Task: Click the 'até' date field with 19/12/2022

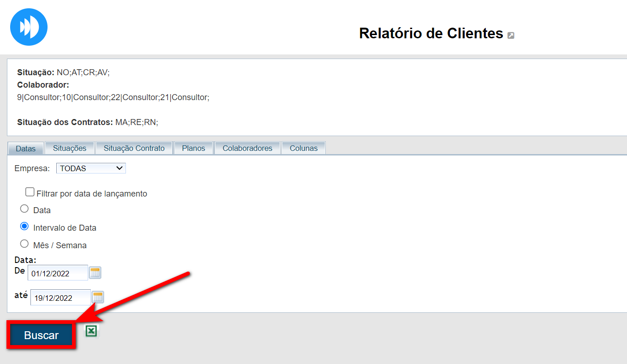Action: 60,298
